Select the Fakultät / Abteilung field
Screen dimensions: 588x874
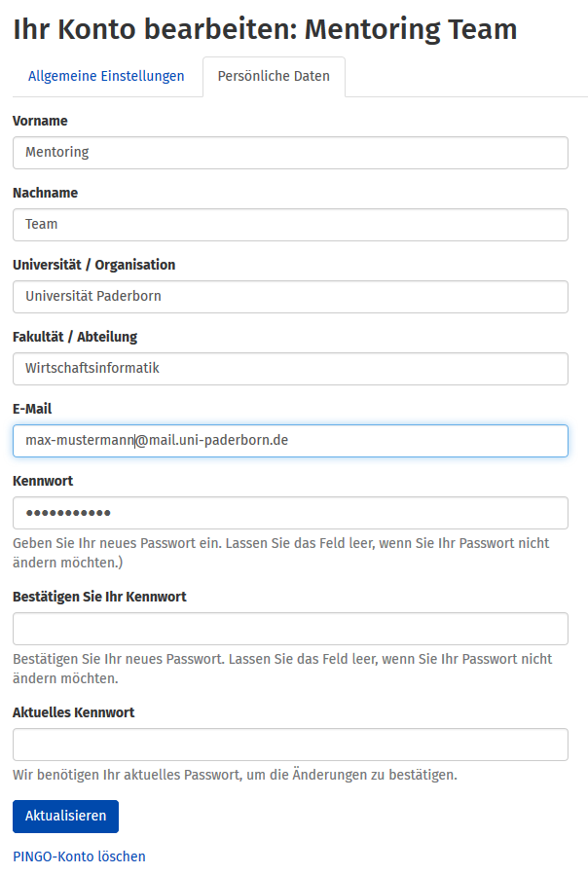coord(290,369)
